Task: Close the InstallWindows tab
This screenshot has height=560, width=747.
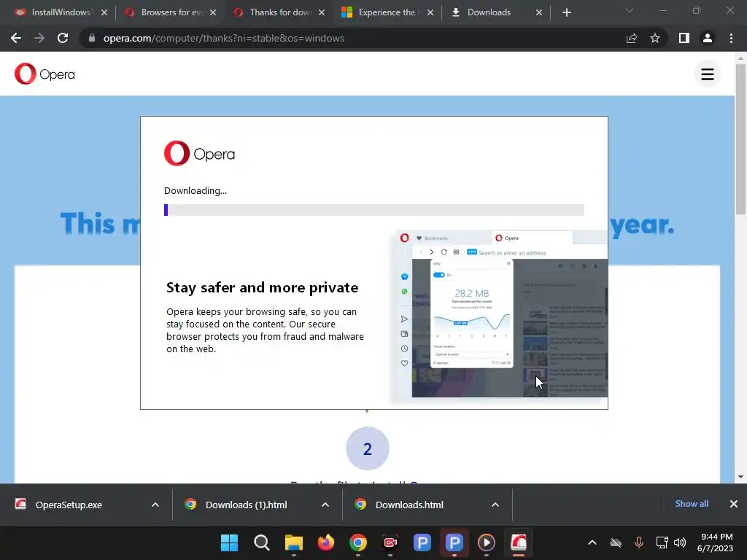Action: [x=104, y=12]
